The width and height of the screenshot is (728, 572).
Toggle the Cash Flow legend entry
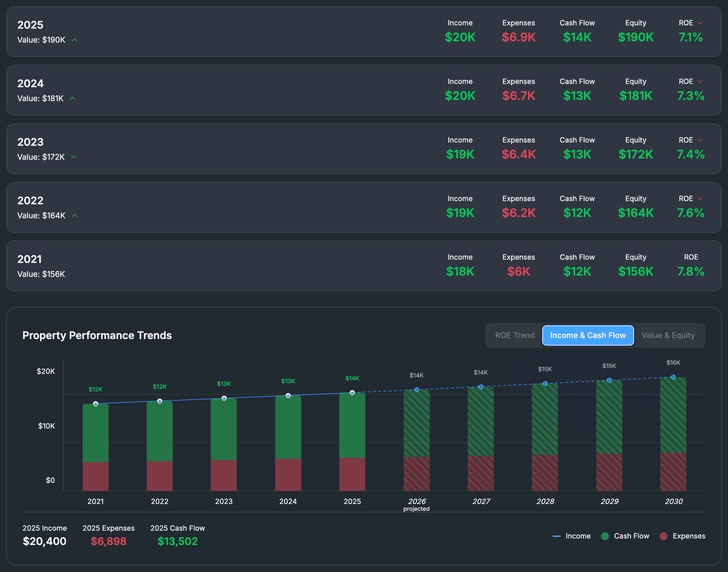click(625, 536)
